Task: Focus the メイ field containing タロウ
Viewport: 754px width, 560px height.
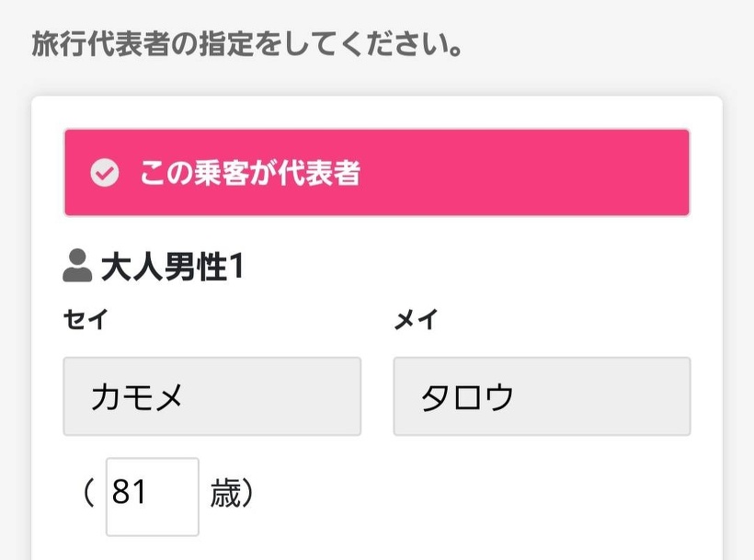Action: click(542, 396)
